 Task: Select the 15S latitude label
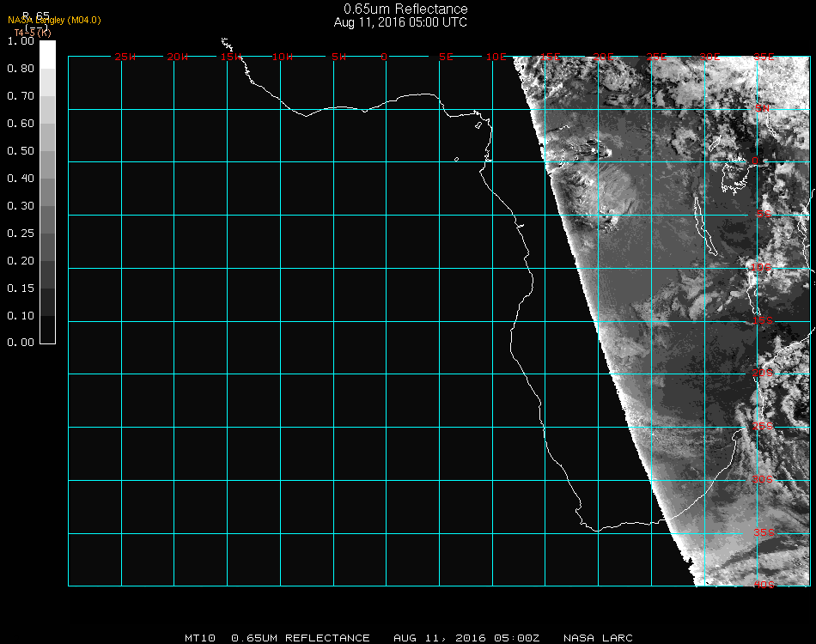pos(763,320)
